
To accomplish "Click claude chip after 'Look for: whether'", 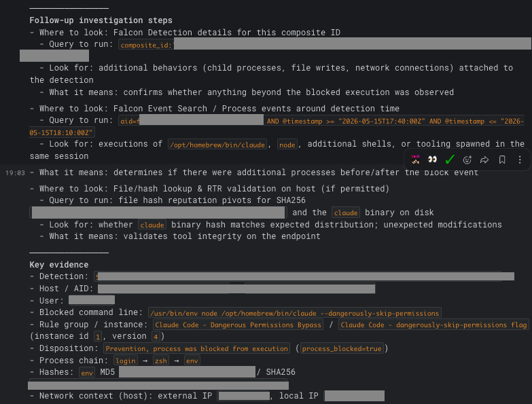I will [x=152, y=225].
